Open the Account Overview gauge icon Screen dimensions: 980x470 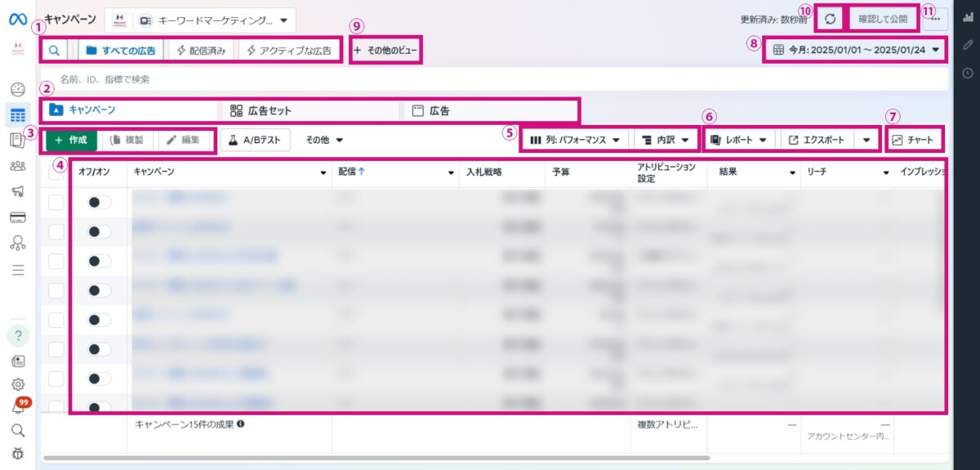17,89
